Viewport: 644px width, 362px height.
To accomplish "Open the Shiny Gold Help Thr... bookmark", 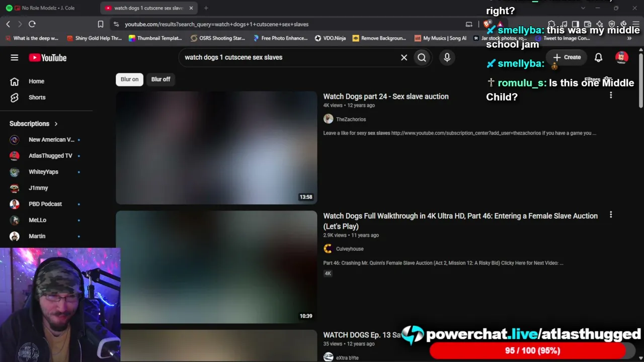I will [x=94, y=38].
